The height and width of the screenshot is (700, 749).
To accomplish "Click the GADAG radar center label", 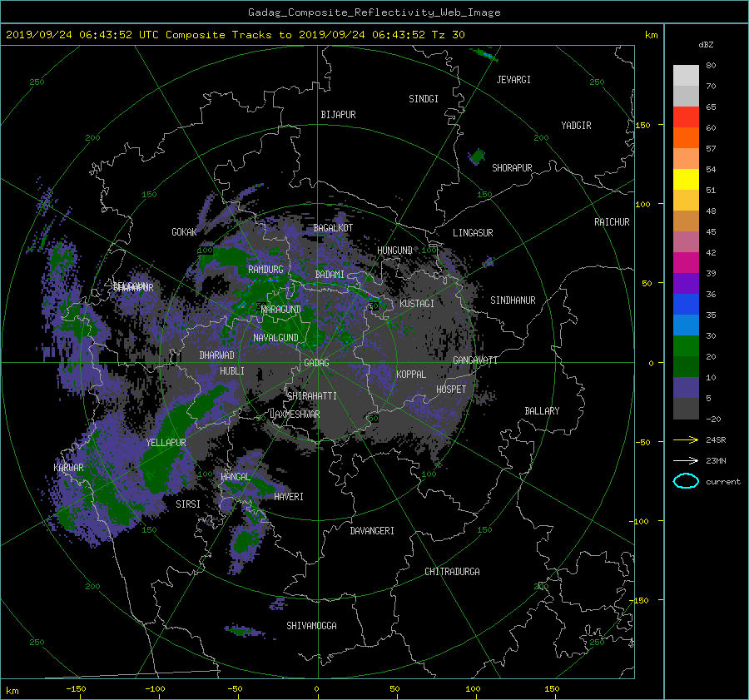I will 316,363.
